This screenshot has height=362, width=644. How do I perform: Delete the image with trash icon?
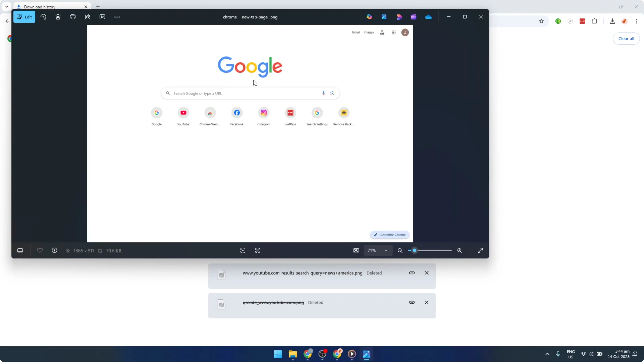(x=58, y=17)
